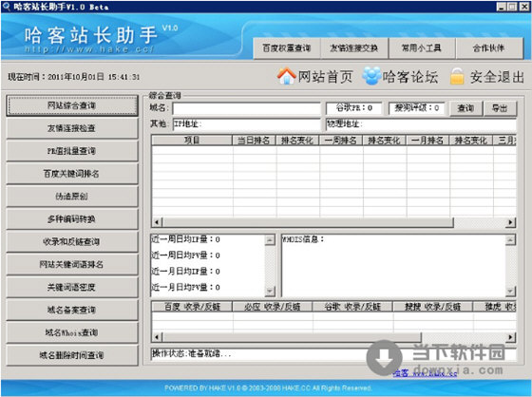The height and width of the screenshot is (397, 532).
Task: Click ranking table's left scroll arrow
Action: tap(157, 222)
